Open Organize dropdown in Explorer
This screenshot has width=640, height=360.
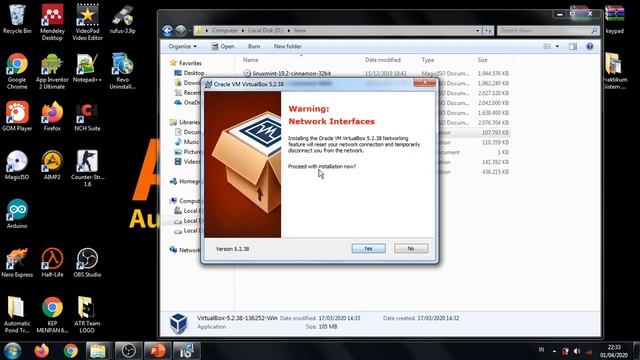coord(182,47)
